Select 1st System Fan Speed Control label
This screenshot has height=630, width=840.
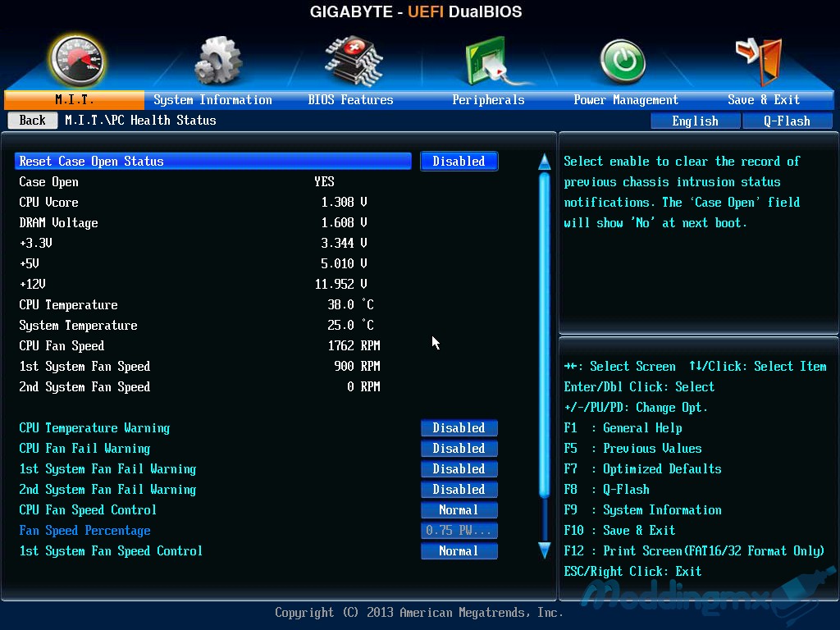coord(111,550)
